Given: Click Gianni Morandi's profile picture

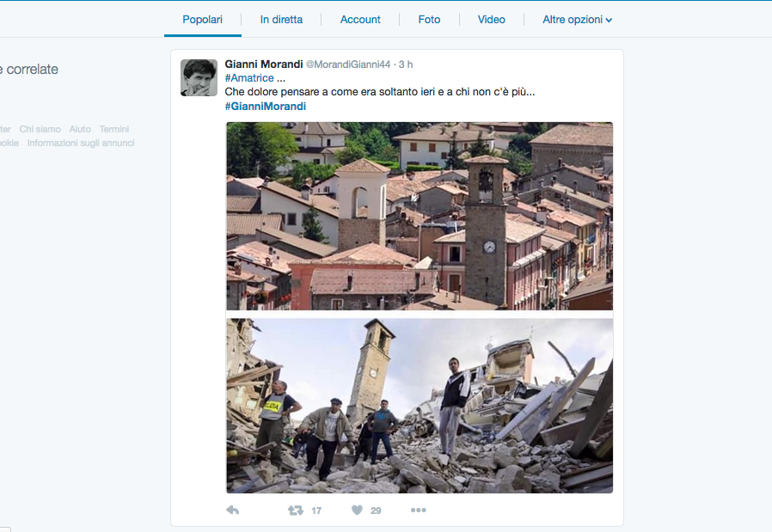Looking at the screenshot, I should [x=198, y=76].
